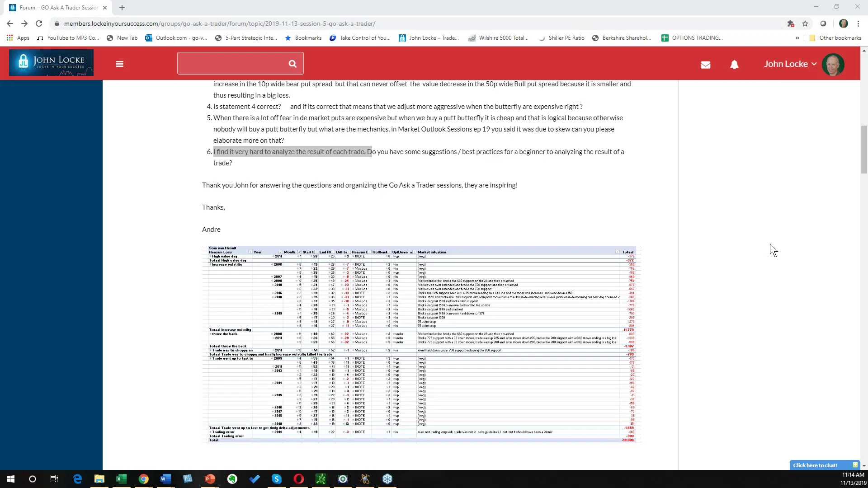Open the trade results spreadsheet image
The width and height of the screenshot is (868, 488).
click(421, 344)
